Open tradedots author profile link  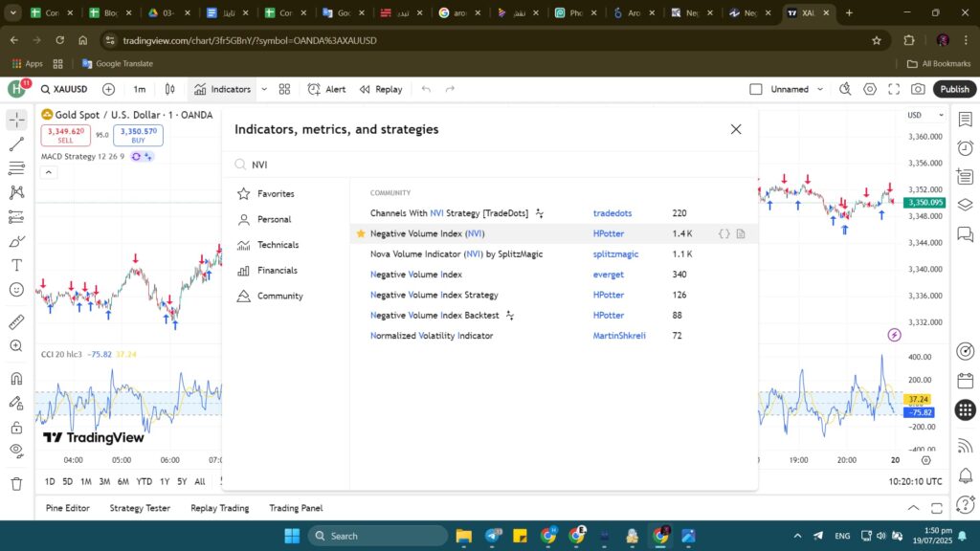[x=612, y=213]
